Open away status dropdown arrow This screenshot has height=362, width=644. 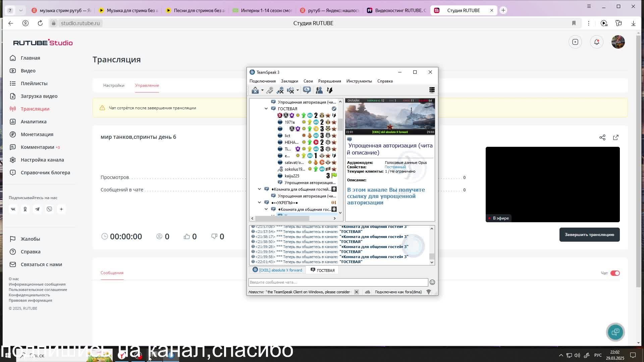point(262,90)
